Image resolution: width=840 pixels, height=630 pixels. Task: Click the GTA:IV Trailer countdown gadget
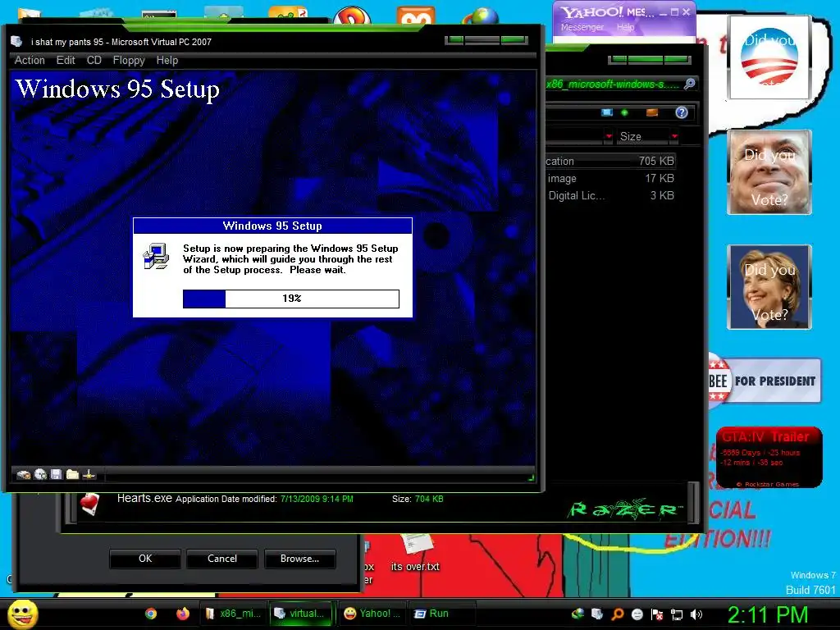coord(769,458)
